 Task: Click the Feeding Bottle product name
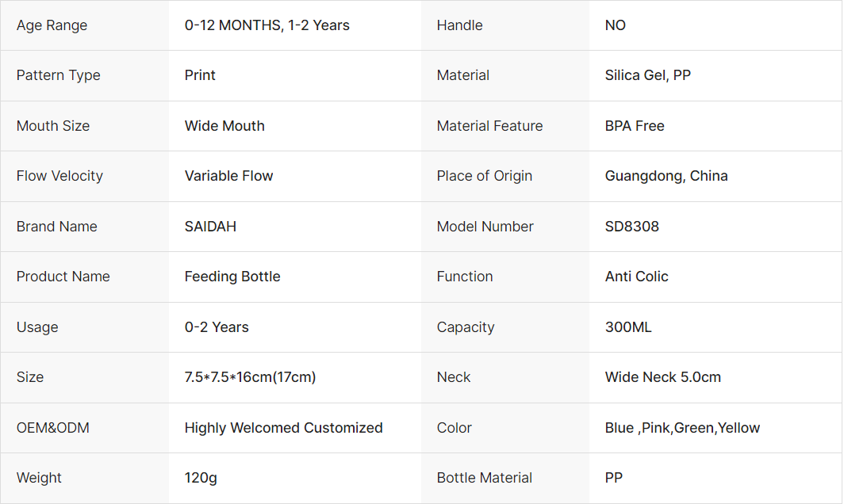(x=232, y=277)
